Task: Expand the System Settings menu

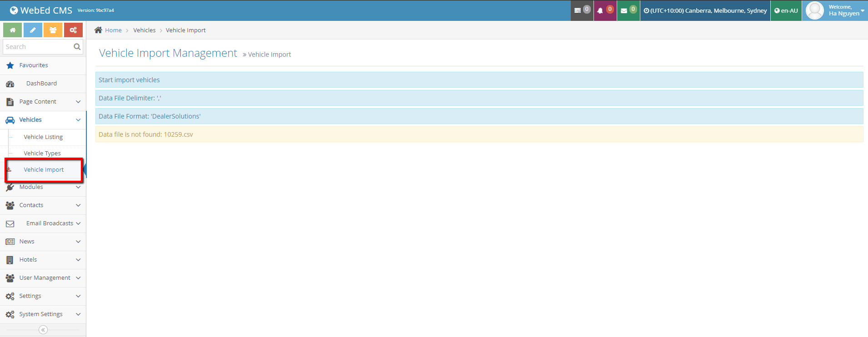Action: coord(43,314)
